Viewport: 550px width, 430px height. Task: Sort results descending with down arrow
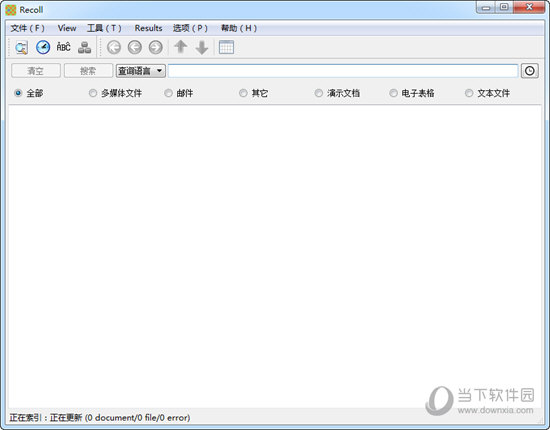(202, 48)
